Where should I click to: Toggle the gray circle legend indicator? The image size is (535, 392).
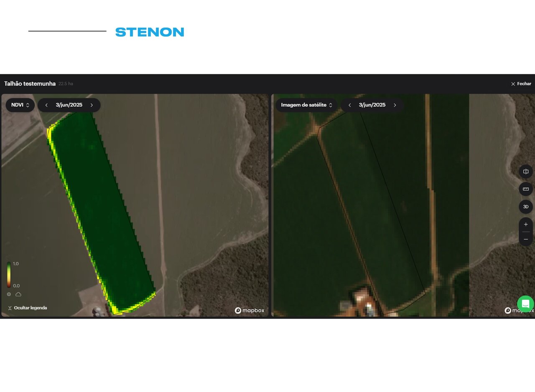click(x=9, y=294)
